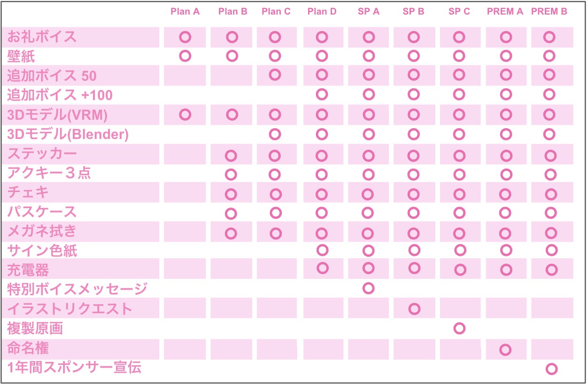
Task: Select the 複製原画 circle under SP C
Action: (x=459, y=328)
